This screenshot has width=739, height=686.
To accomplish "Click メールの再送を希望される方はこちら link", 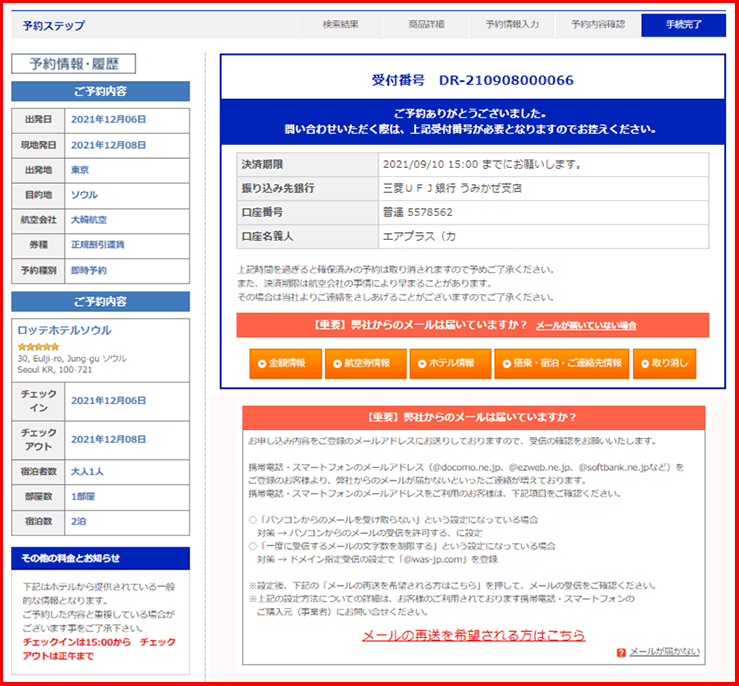I will 473,635.
